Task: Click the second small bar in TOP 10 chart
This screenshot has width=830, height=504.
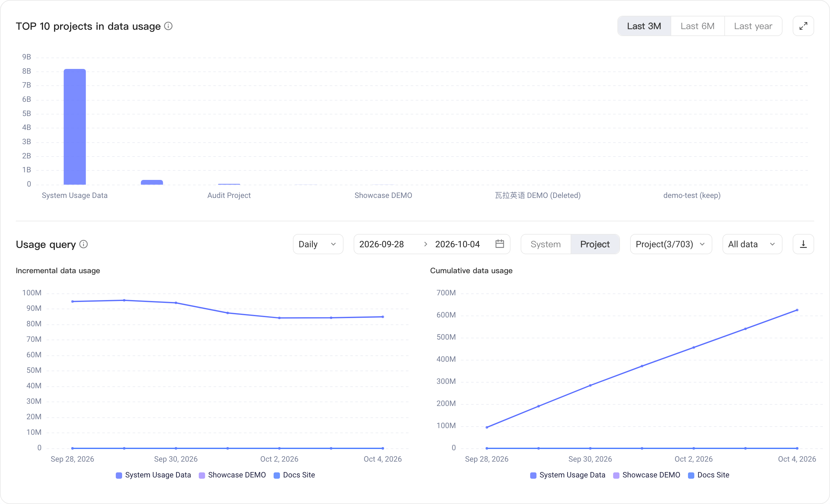Action: (x=152, y=182)
